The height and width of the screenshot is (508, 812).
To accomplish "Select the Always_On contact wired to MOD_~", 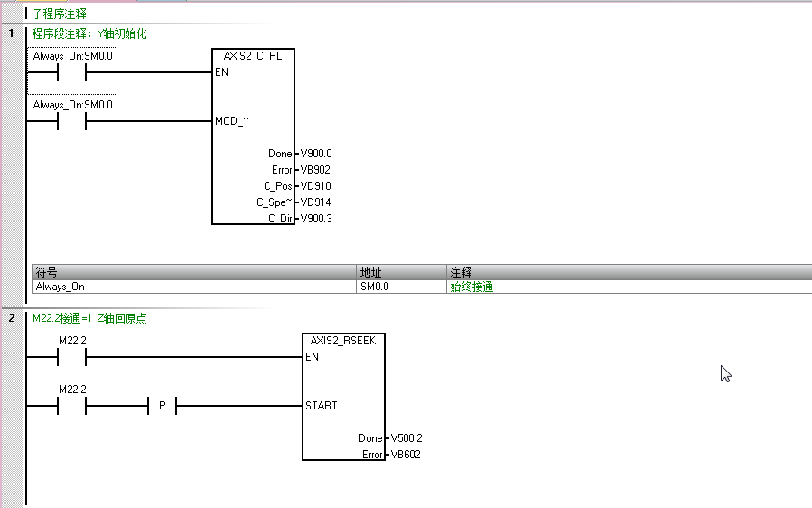I will 71,121.
